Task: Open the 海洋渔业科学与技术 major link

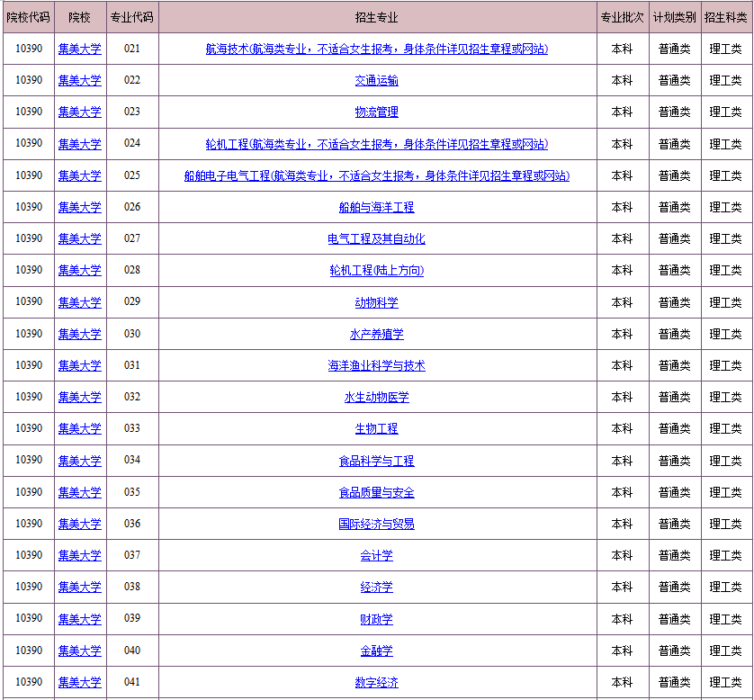Action: pyautogui.click(x=376, y=365)
